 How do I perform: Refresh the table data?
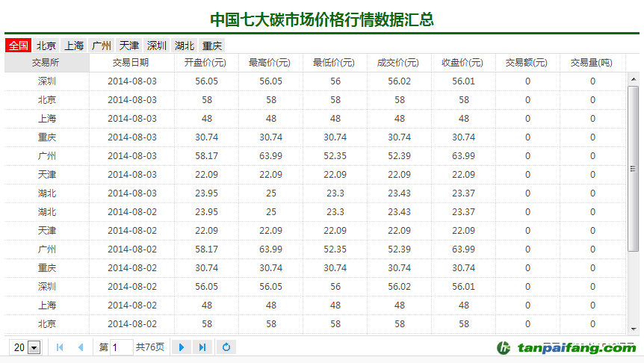[226, 347]
